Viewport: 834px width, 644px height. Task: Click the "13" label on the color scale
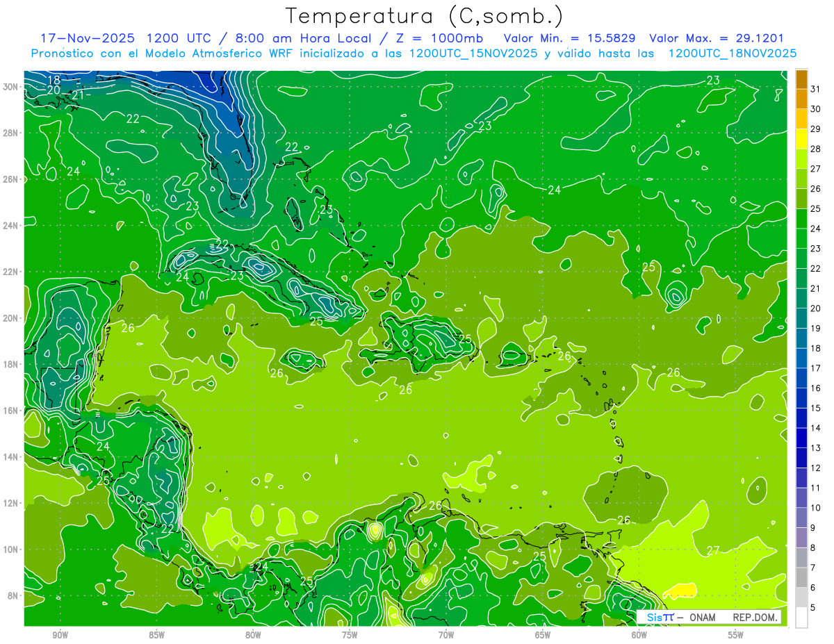pos(816,448)
